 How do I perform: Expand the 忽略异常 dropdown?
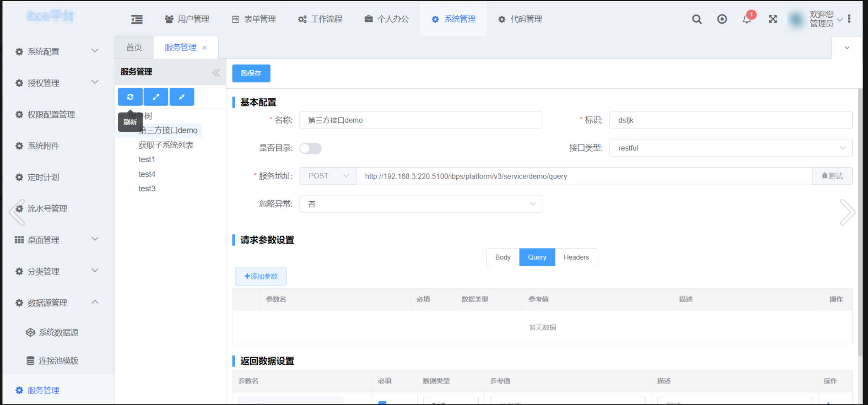[420, 204]
